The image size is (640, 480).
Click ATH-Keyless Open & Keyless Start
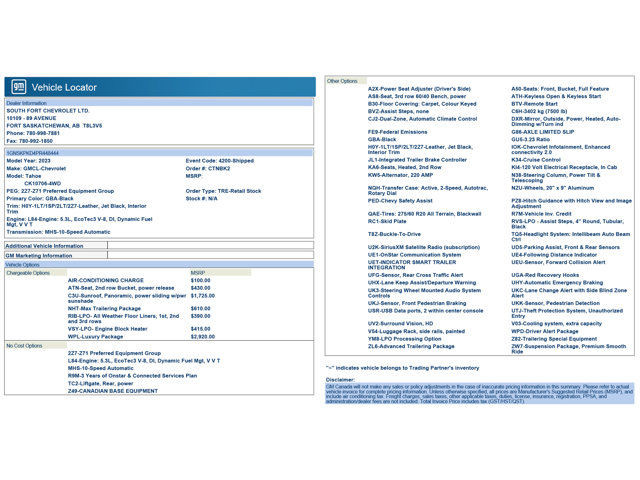click(x=556, y=96)
